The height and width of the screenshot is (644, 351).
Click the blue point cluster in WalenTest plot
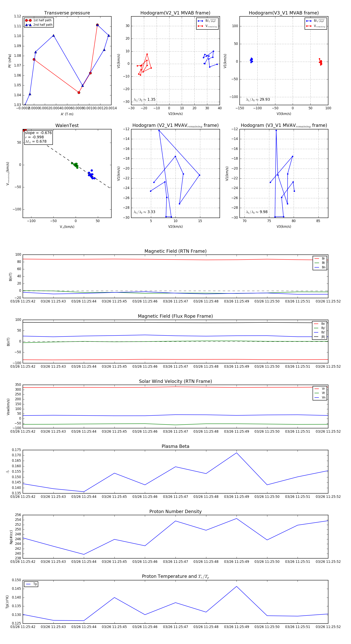point(91,175)
